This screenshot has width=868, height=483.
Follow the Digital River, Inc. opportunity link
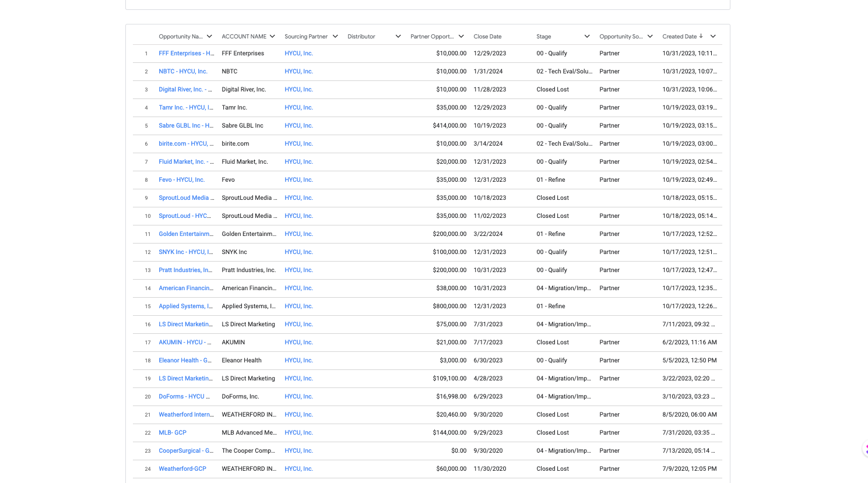(x=186, y=90)
